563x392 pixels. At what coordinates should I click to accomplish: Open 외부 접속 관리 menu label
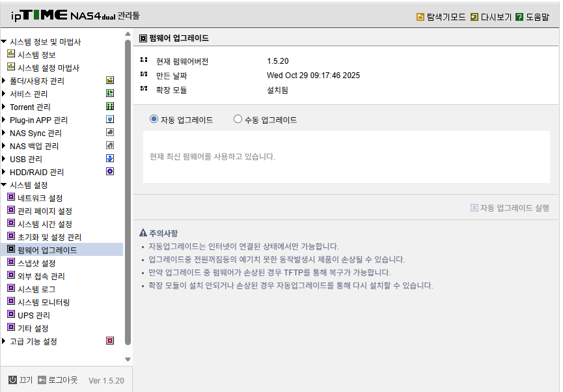(x=41, y=276)
